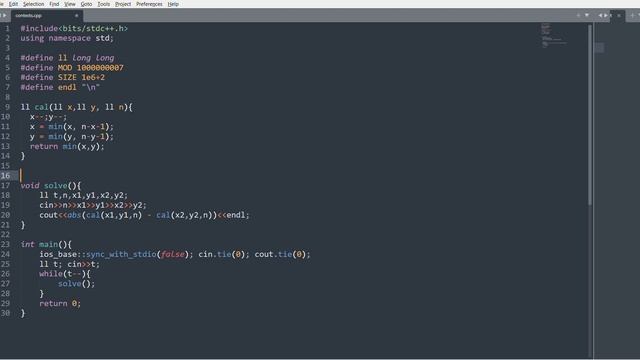Click 'while(t--){' line
This screenshot has width=640, height=360.
[x=65, y=274]
